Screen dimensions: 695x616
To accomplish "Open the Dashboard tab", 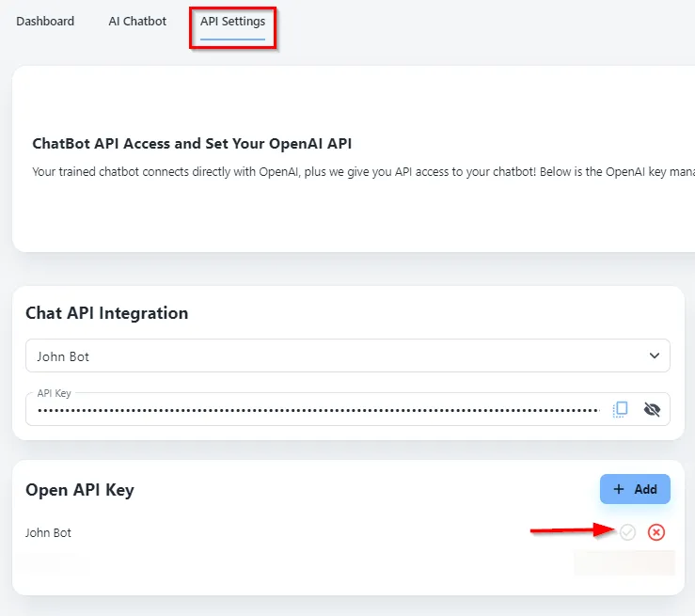I will [x=45, y=22].
